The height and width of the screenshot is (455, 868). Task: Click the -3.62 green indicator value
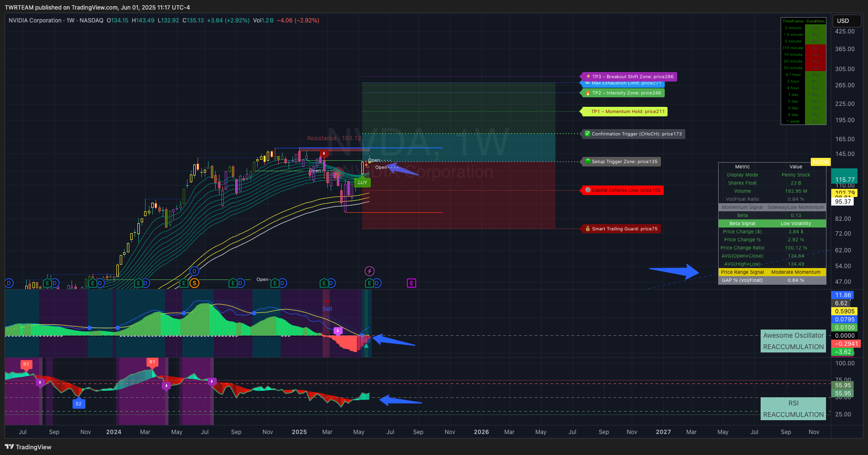[843, 352]
